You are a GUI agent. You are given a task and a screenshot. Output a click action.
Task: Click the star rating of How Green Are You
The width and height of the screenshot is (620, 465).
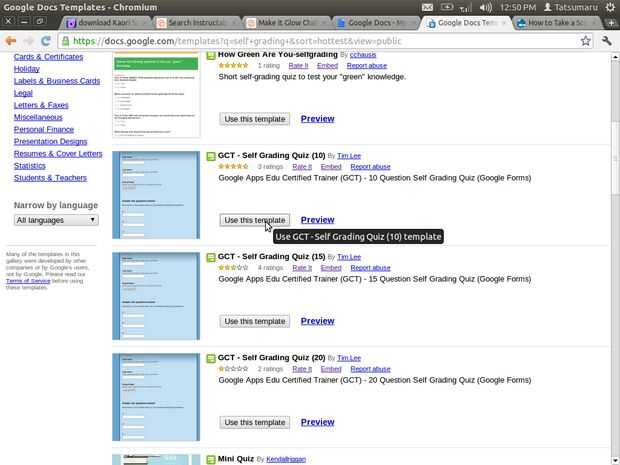[233, 66]
